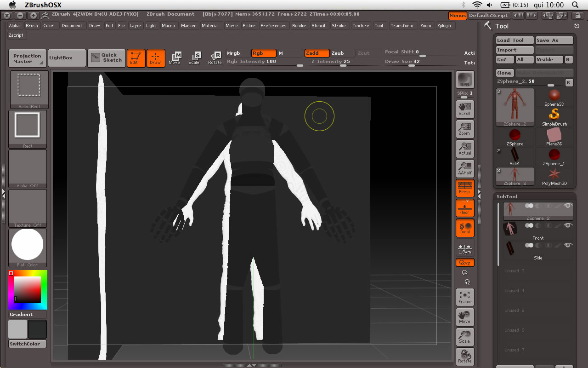Open the SelectRect brush selector

pyautogui.click(x=28, y=90)
